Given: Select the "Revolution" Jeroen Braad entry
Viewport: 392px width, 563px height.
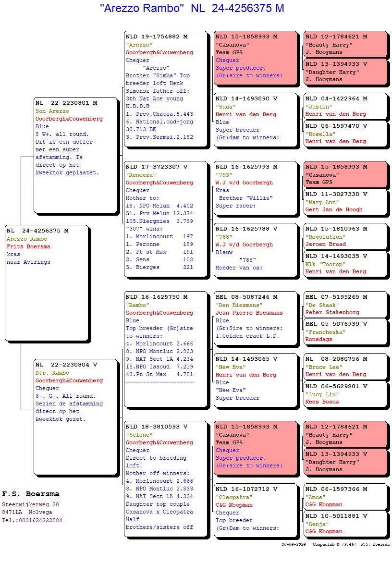Looking at the screenshot, I should (345, 236).
